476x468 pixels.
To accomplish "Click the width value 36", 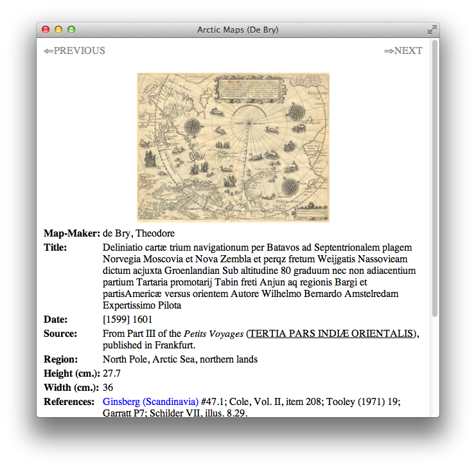I will [108, 388].
